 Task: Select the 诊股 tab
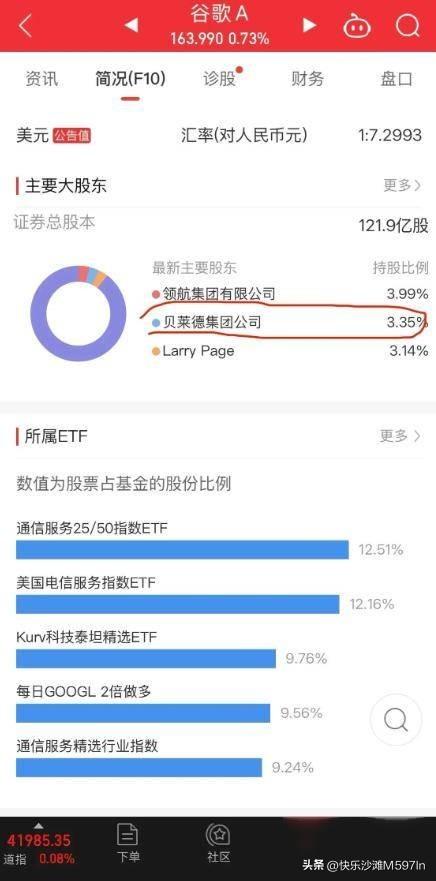pyautogui.click(x=220, y=79)
